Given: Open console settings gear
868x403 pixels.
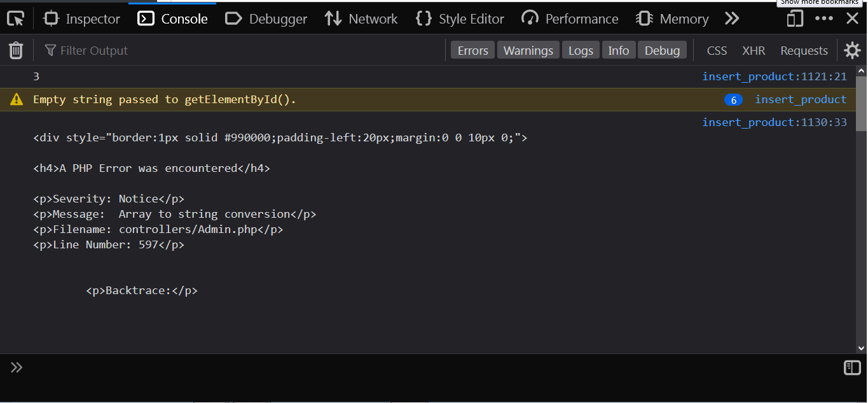Looking at the screenshot, I should tap(852, 50).
